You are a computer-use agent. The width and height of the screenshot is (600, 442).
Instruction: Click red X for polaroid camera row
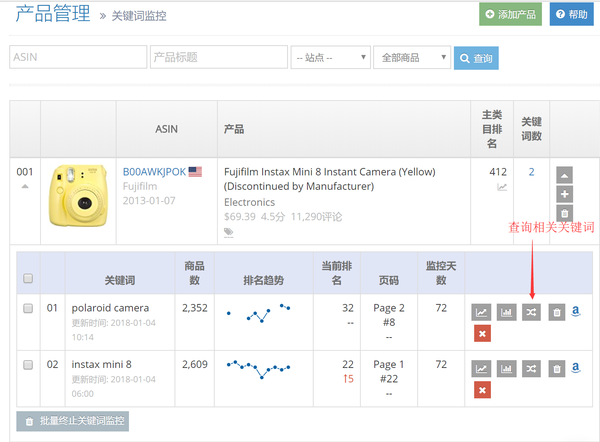pyautogui.click(x=482, y=333)
